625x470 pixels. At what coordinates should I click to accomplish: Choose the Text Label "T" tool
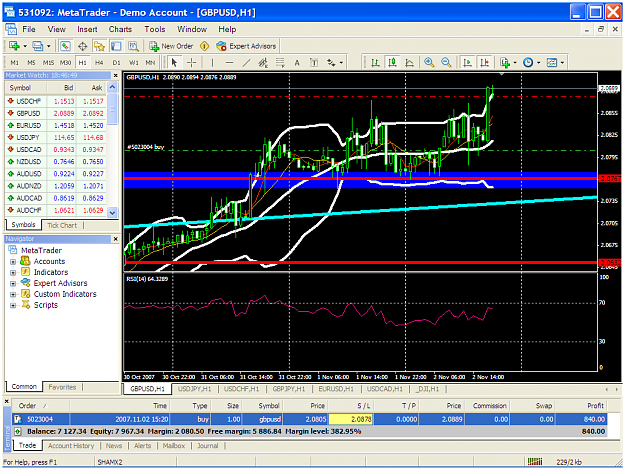pos(314,63)
